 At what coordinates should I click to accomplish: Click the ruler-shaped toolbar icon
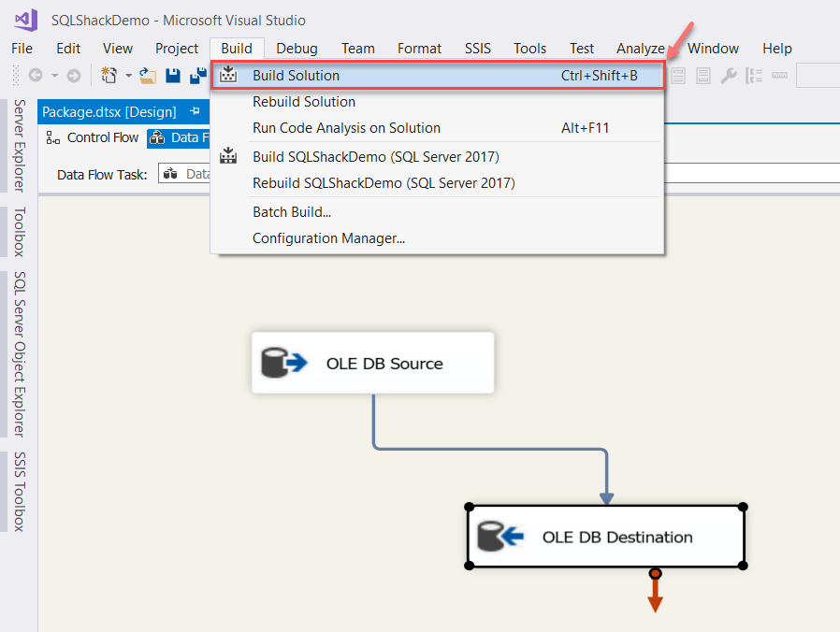pos(779,75)
